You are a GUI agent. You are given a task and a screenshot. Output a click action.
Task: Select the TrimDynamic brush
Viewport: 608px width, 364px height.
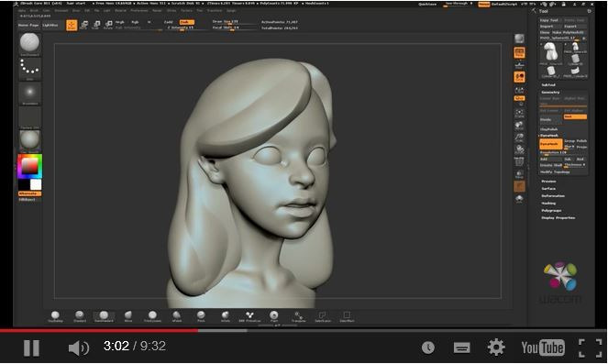pos(152,316)
